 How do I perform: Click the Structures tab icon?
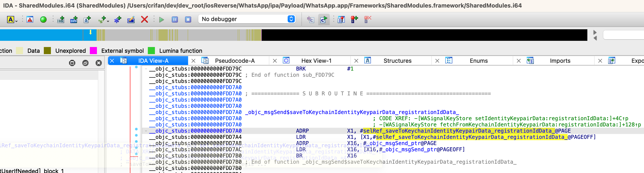(x=368, y=60)
